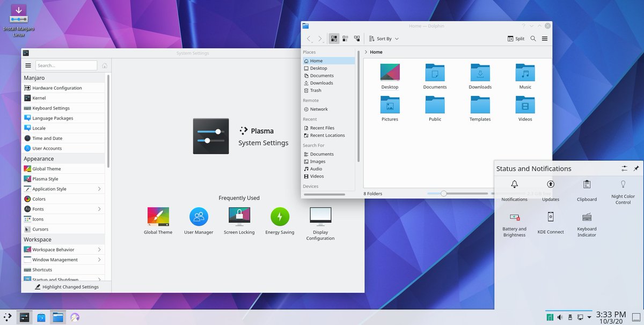Expand breadcrumb arrow before Home in Dolphin

tap(365, 52)
